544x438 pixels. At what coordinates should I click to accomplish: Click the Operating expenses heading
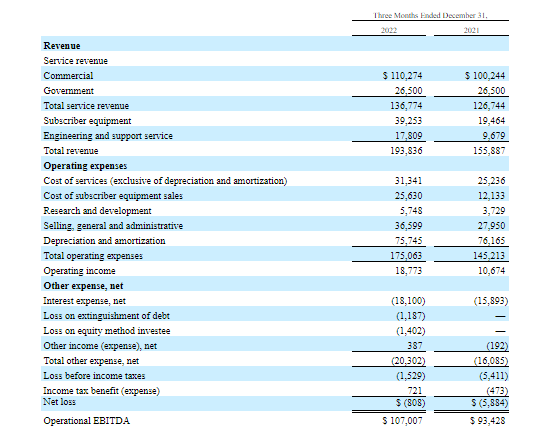point(85,166)
